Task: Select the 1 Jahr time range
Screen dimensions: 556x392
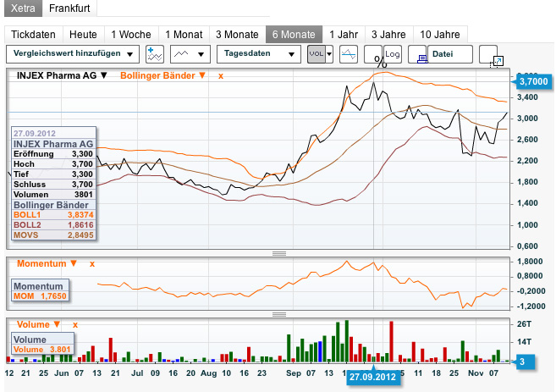Action: (x=344, y=35)
